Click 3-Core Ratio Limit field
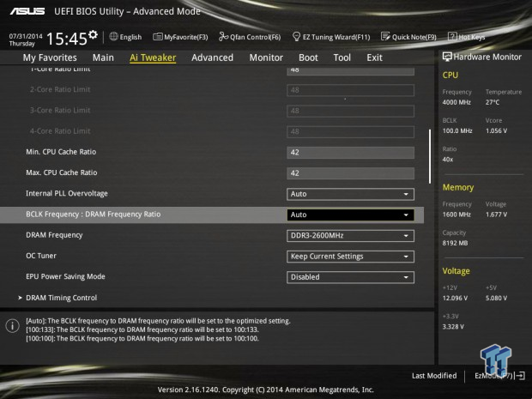532x399 pixels. [x=350, y=111]
